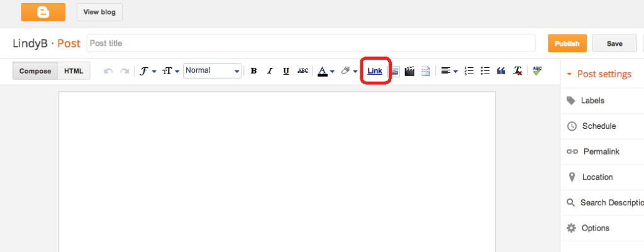The image size is (644, 252).
Task: Save the post draft
Action: point(614,43)
